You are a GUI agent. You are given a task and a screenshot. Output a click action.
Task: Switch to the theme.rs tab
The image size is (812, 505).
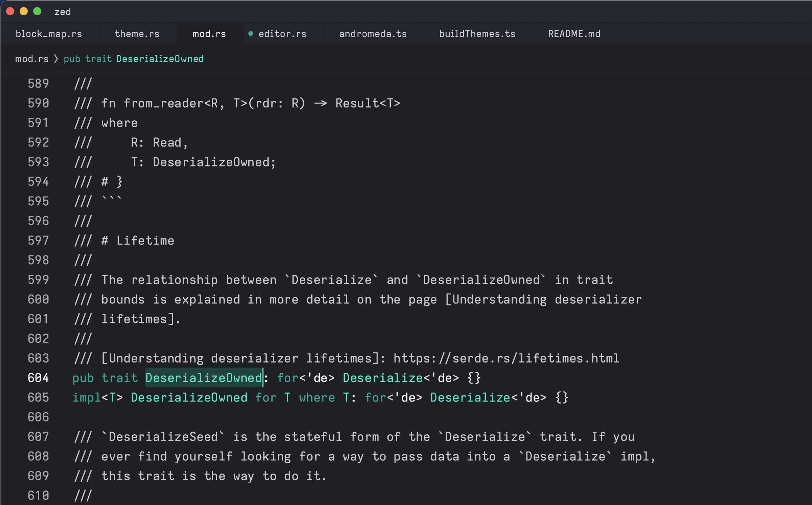[x=137, y=33]
